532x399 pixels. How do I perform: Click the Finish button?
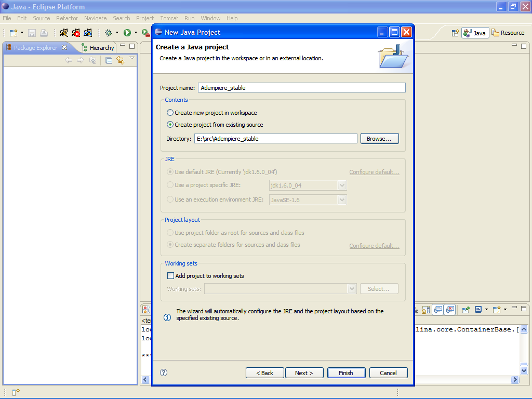pyautogui.click(x=346, y=373)
